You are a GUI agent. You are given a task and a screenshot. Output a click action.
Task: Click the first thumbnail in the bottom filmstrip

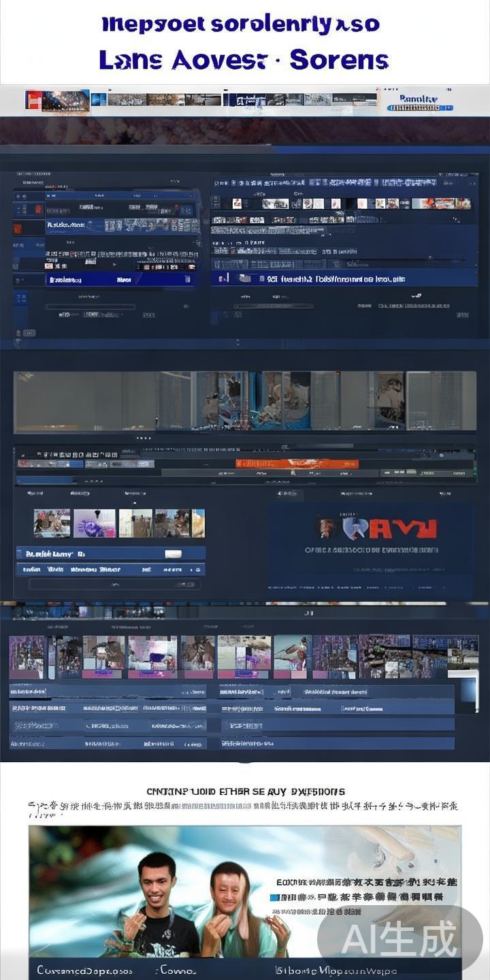point(27,657)
